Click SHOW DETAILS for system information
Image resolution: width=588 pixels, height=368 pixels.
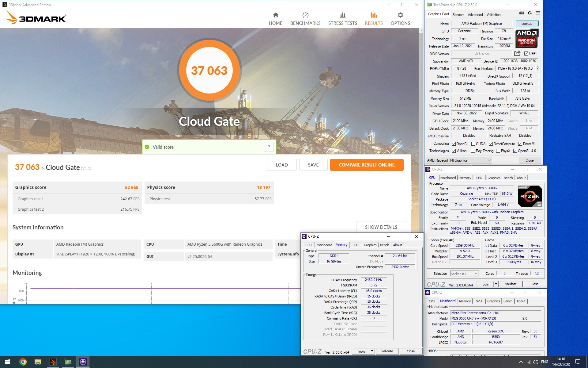[x=381, y=227]
